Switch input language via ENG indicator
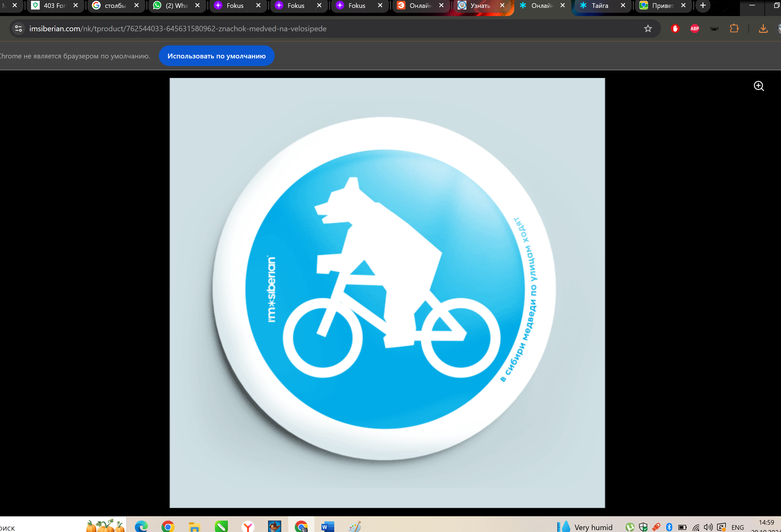Image resolution: width=781 pixels, height=532 pixels. click(x=737, y=527)
